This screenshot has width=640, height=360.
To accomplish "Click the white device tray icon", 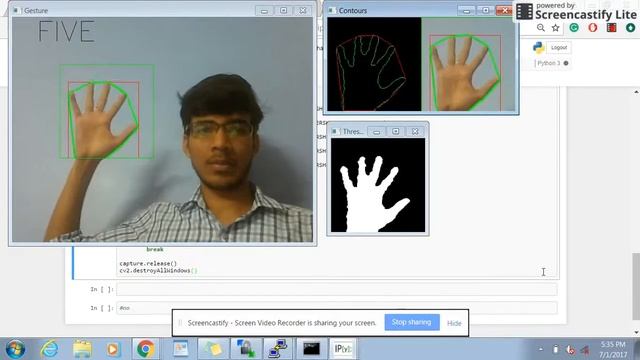I will [556, 349].
